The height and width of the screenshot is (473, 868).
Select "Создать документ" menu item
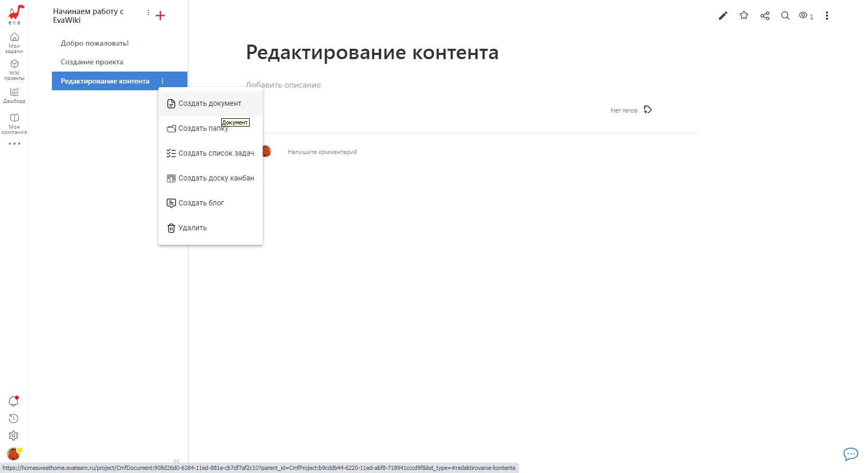click(210, 104)
